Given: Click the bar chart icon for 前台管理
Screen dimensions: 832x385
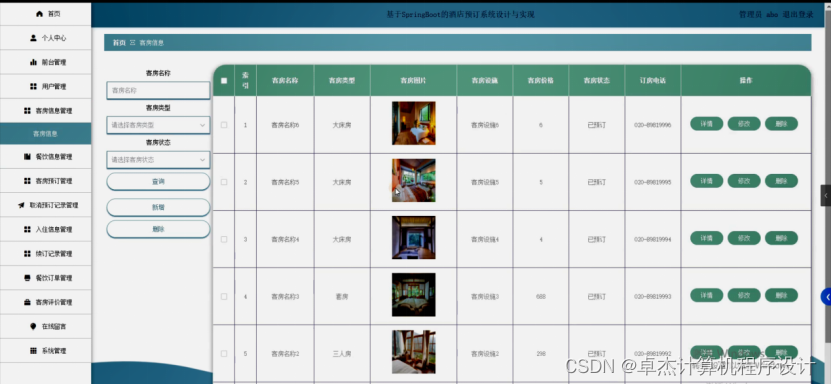Looking at the screenshot, I should pos(33,63).
